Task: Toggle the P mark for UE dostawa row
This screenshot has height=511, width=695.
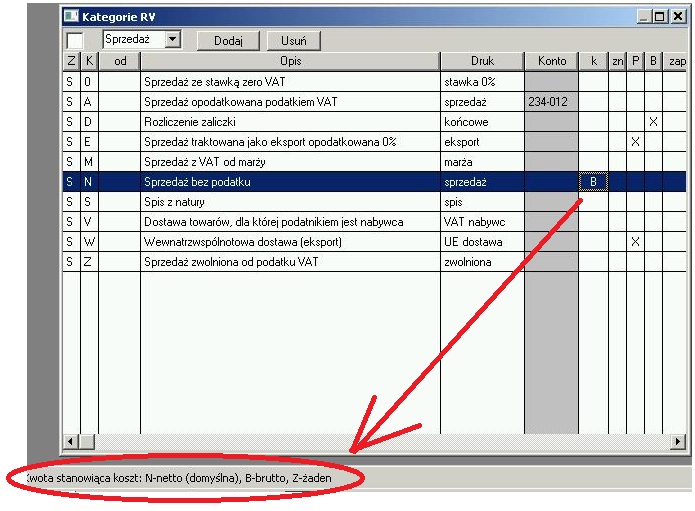Action: 635,241
